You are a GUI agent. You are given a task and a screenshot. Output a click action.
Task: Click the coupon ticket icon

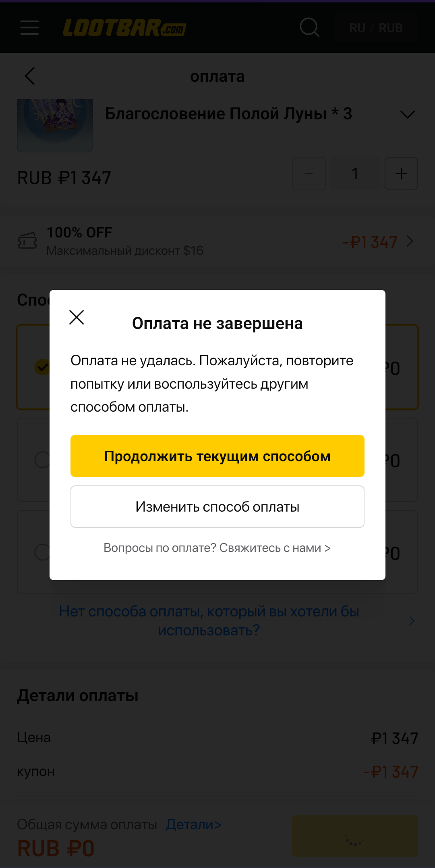click(27, 241)
